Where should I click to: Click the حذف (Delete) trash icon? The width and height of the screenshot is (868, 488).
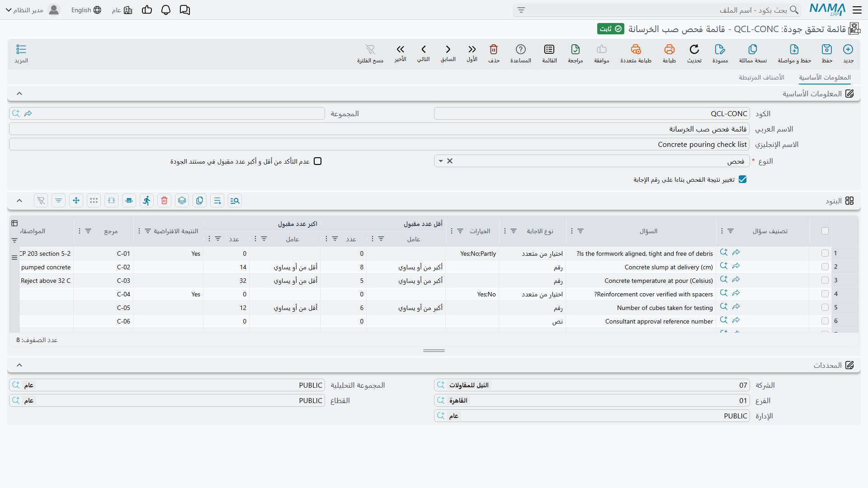coord(494,49)
